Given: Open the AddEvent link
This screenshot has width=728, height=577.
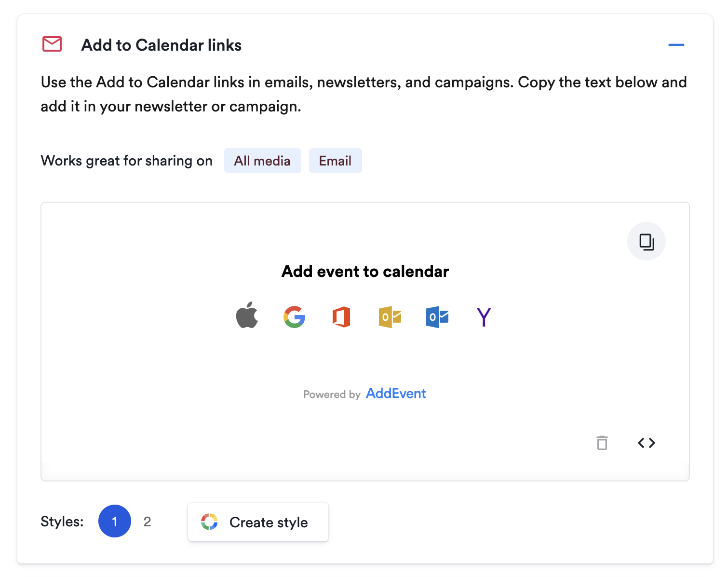Looking at the screenshot, I should click(x=396, y=393).
